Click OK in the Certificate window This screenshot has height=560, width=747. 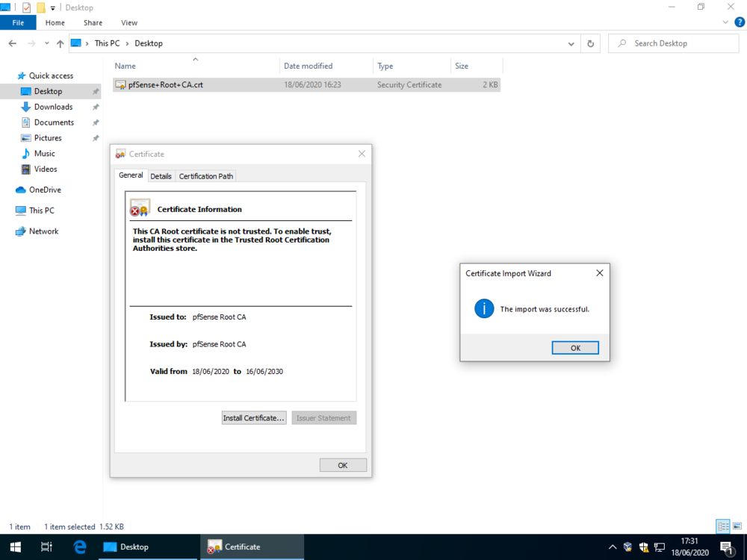[x=343, y=465]
